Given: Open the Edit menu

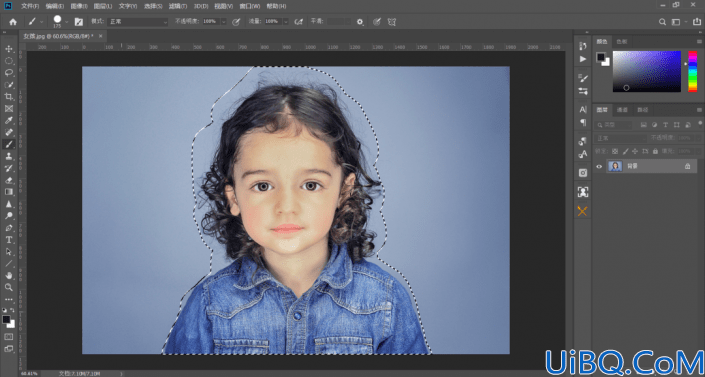Looking at the screenshot, I should (54, 6).
